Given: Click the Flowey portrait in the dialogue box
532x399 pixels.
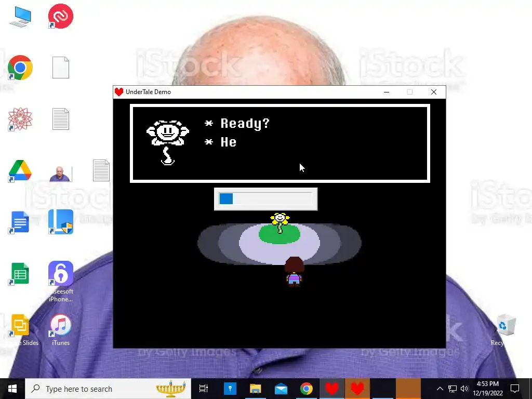Looking at the screenshot, I should (x=168, y=142).
